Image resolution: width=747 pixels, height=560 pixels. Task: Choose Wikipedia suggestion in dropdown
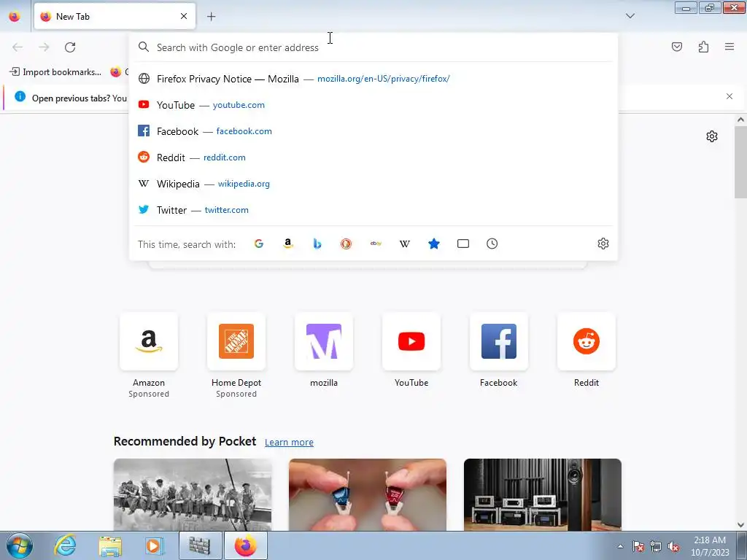373,183
